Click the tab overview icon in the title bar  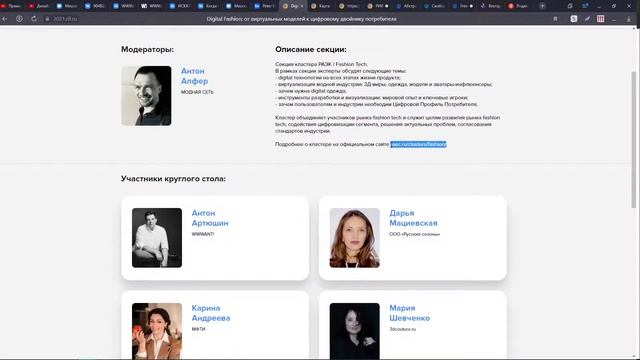(570, 6)
